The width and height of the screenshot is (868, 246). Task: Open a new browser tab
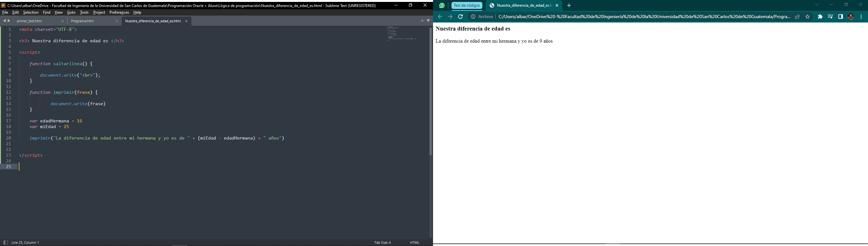click(569, 5)
